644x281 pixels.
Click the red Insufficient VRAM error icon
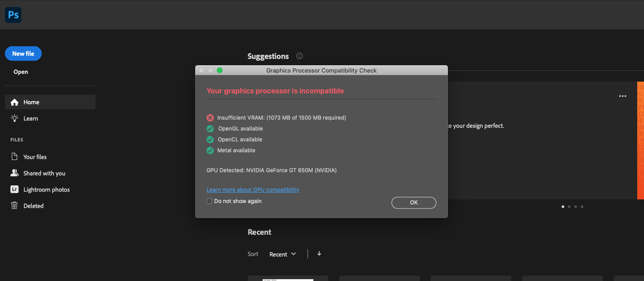(210, 118)
